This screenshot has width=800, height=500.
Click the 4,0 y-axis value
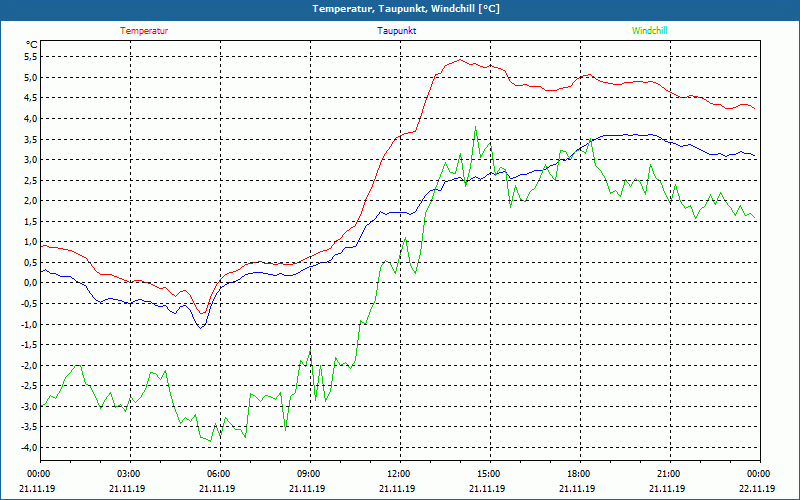pyautogui.click(x=31, y=118)
